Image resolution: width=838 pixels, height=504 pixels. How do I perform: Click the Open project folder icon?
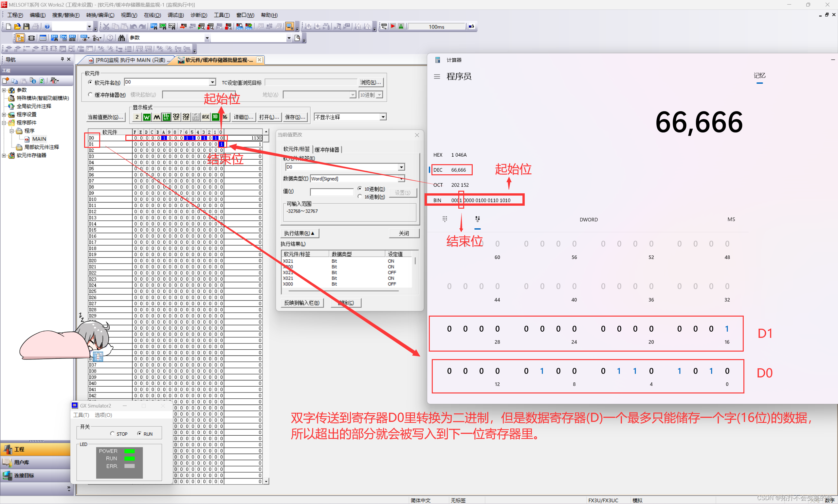click(x=17, y=26)
